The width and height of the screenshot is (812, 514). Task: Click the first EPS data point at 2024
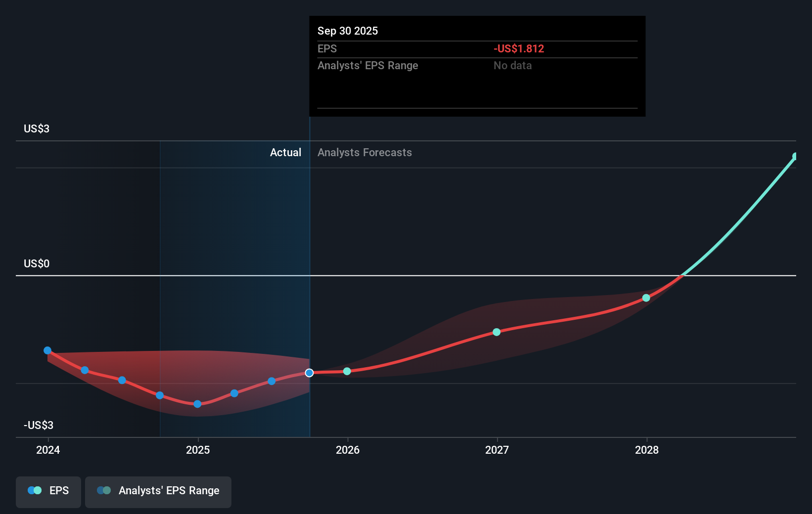(47, 350)
